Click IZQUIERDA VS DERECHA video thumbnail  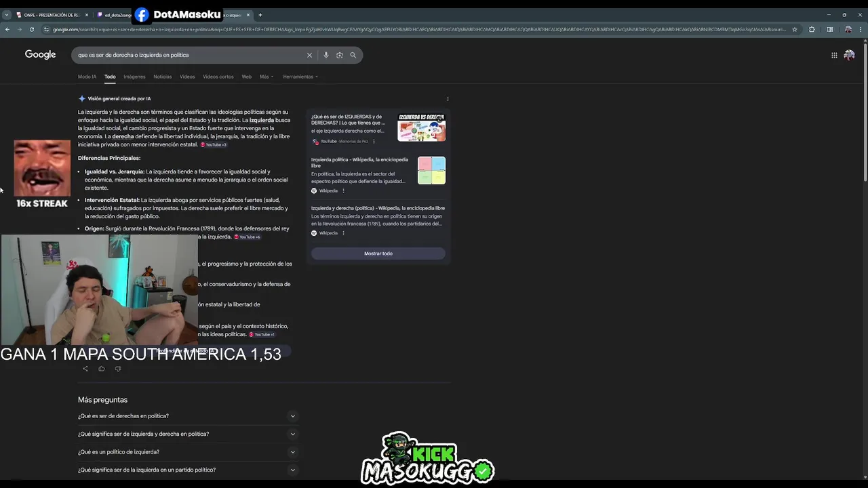(x=421, y=127)
